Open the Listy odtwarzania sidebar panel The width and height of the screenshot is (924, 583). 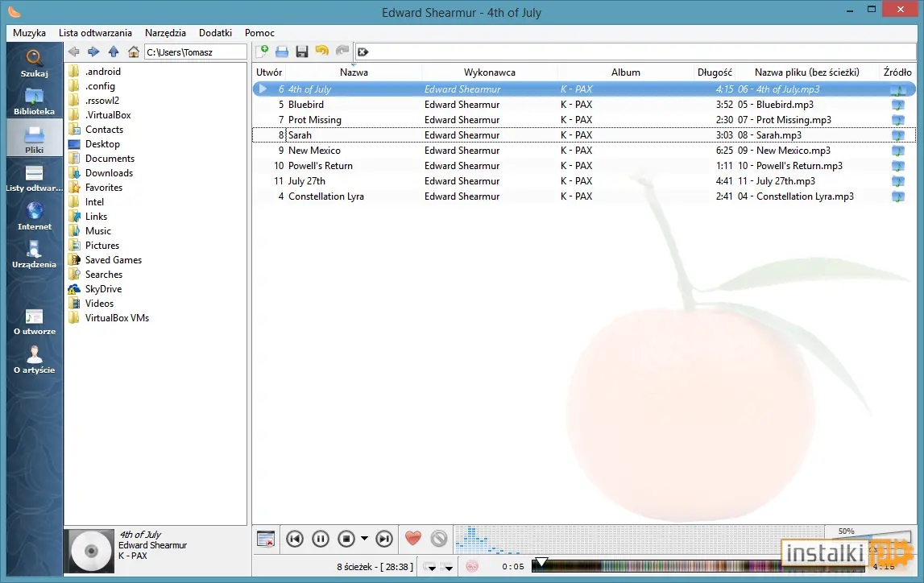pos(34,179)
